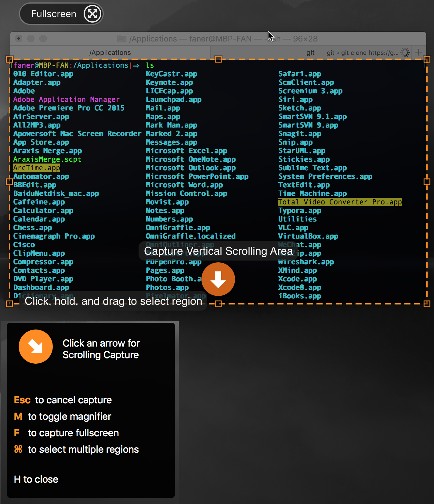Click BaiduNetdisk_mac.app in the listing
The width and height of the screenshot is (434, 504).
(x=56, y=193)
